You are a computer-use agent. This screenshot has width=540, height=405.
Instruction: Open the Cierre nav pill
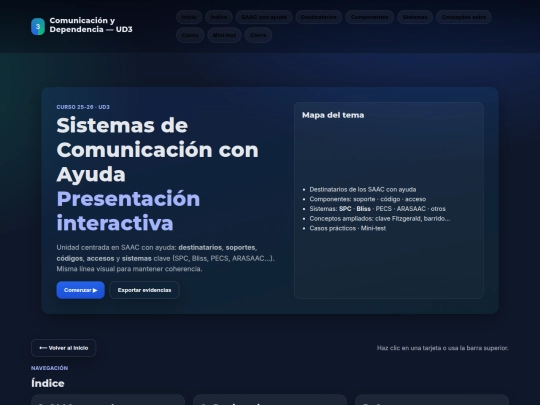(258, 35)
